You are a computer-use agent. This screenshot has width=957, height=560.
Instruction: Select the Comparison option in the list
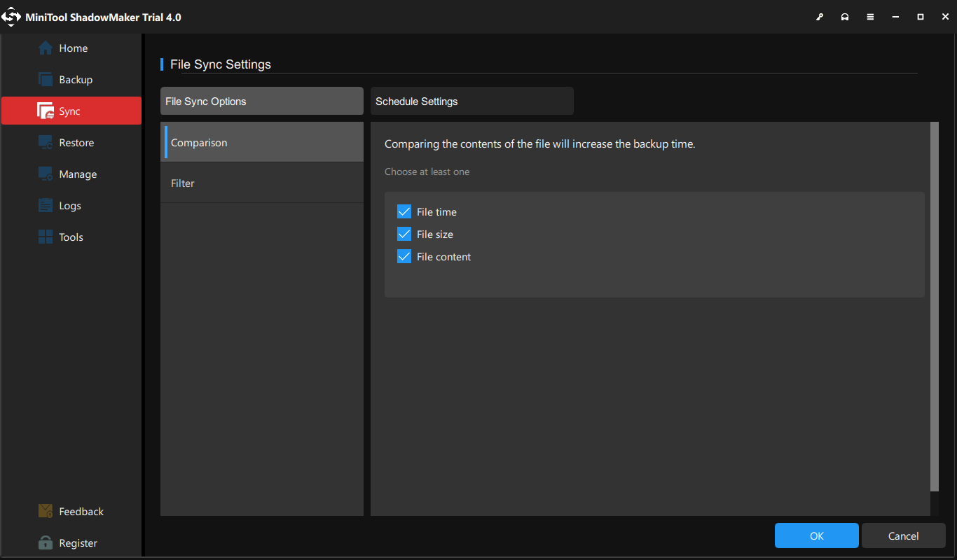[262, 142]
